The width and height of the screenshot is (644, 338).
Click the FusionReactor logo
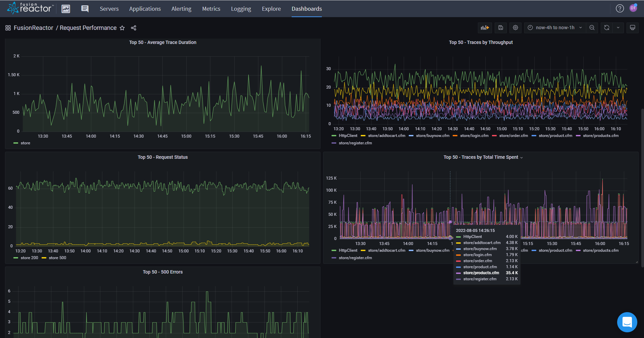[x=30, y=8]
